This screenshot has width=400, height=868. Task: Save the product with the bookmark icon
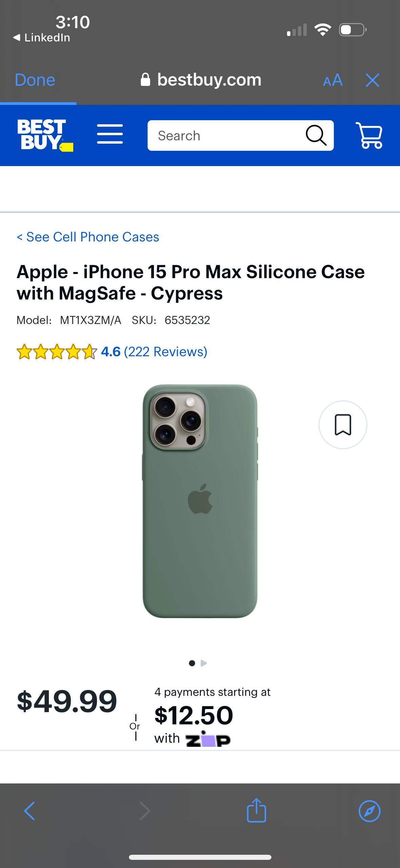[x=343, y=425]
